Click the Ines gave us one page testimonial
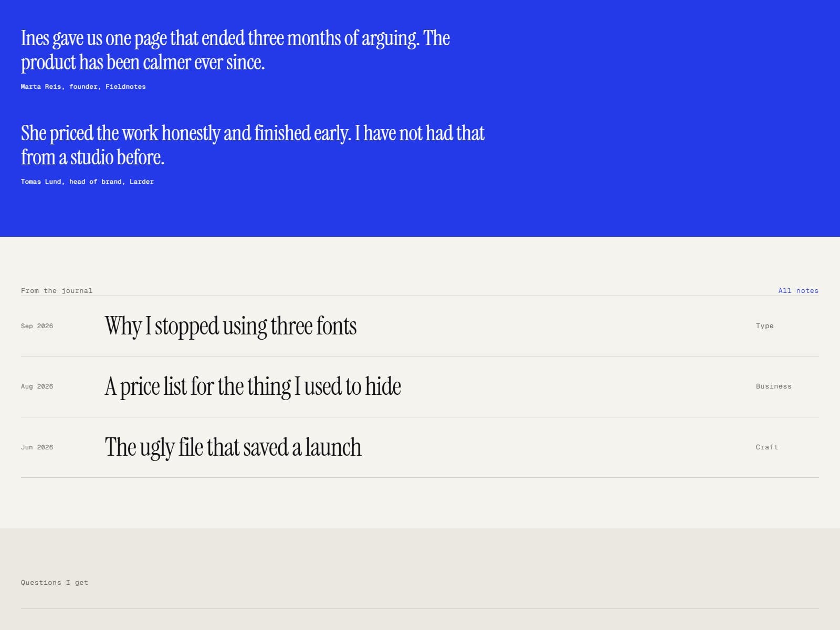The width and height of the screenshot is (840, 630). pyautogui.click(x=235, y=50)
